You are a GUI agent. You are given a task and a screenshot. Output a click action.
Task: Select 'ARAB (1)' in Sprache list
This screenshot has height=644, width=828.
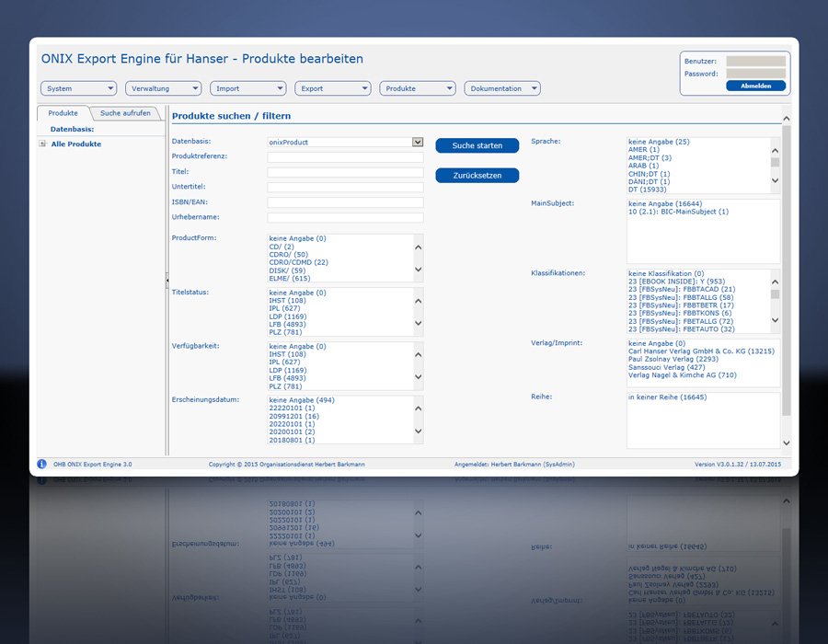[643, 166]
